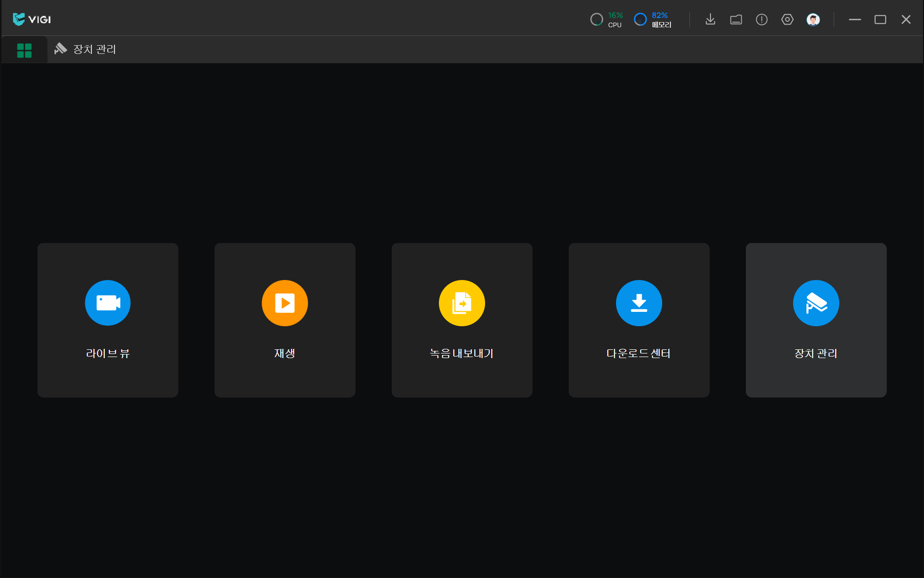Open the hexagon settings icon
Image resolution: width=924 pixels, height=578 pixels.
pos(787,20)
